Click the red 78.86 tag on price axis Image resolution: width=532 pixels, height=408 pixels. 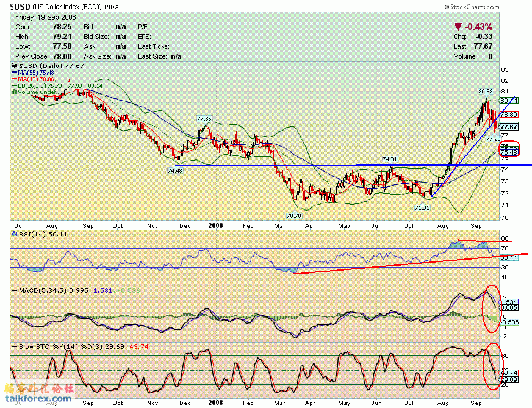509,114
